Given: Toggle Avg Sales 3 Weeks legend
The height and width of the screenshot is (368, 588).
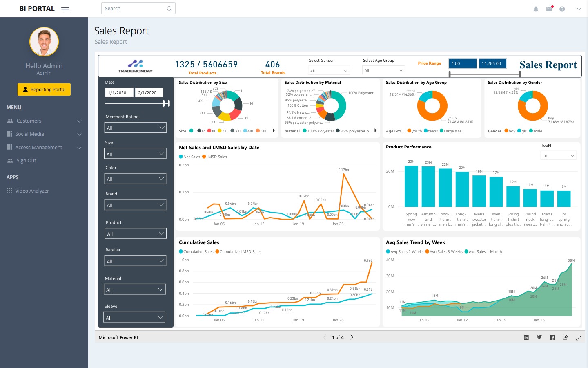Looking at the screenshot, I should (444, 252).
